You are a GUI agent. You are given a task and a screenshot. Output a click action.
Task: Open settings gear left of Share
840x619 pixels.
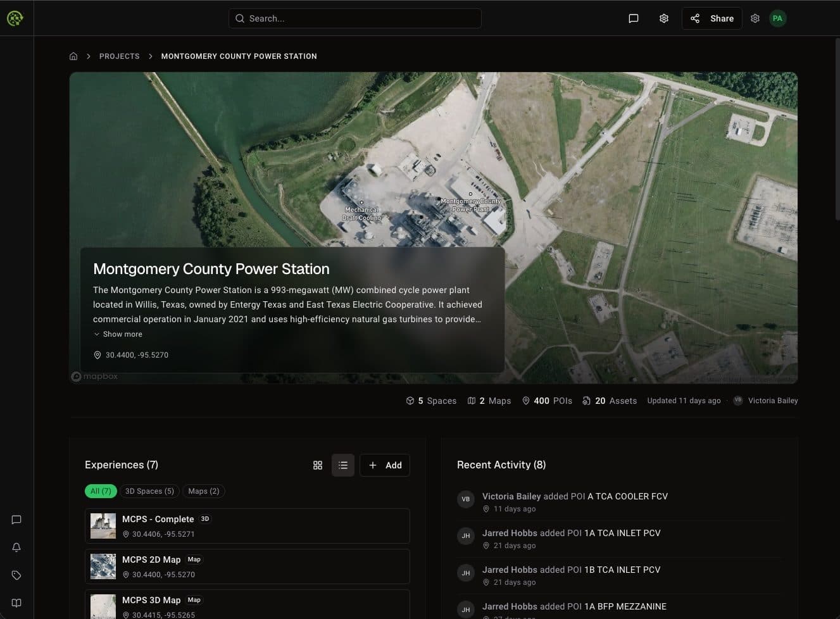pos(664,18)
